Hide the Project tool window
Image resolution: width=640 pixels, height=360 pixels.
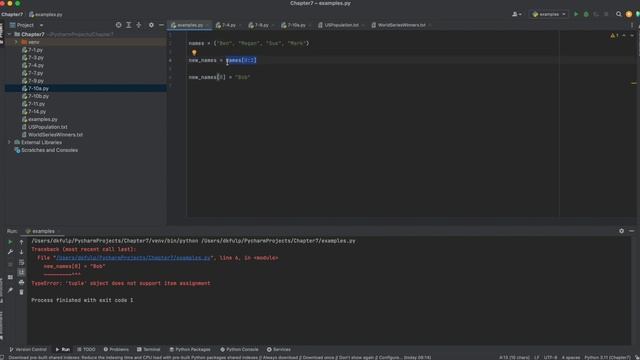click(x=161, y=25)
